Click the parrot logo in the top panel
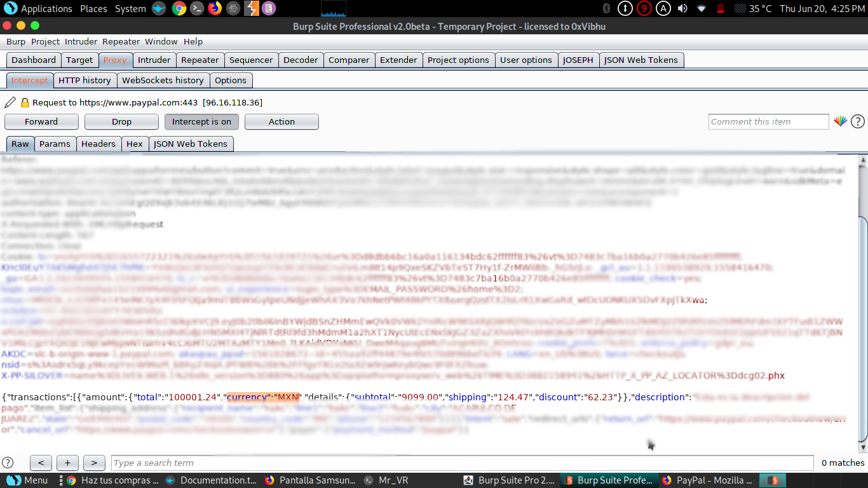 pyautogui.click(x=10, y=8)
